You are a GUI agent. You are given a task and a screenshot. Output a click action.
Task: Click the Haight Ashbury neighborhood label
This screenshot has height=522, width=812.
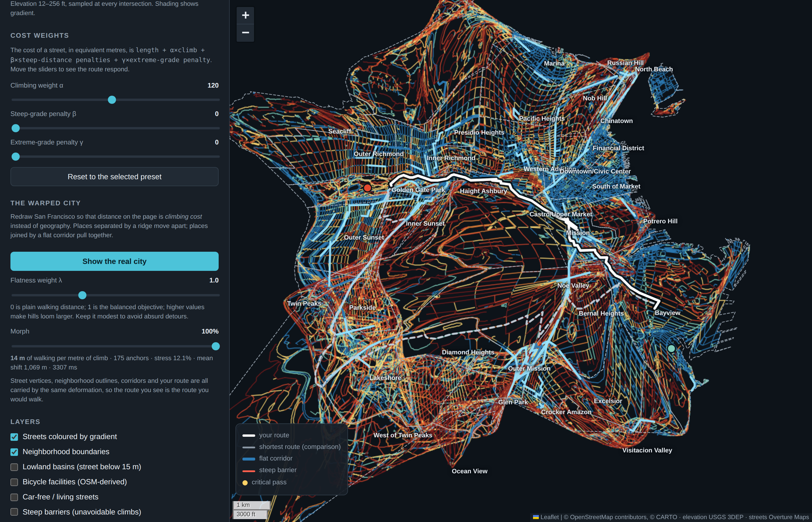(x=483, y=191)
